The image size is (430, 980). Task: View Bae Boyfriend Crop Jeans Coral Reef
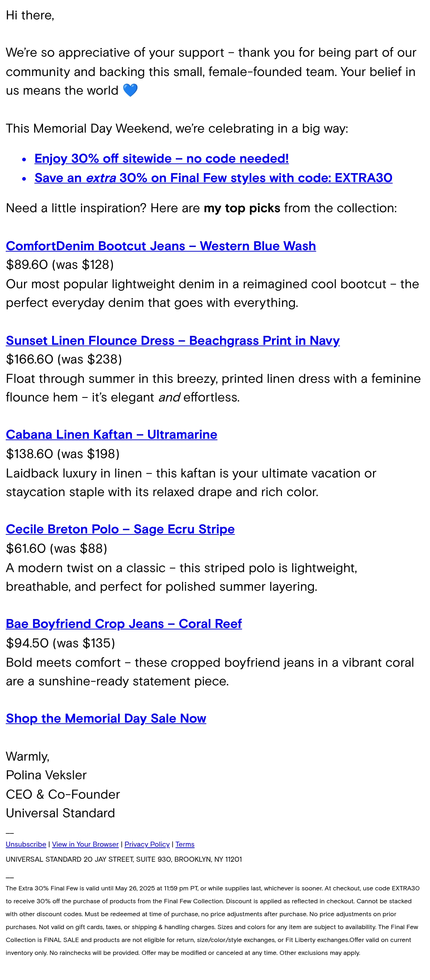tap(124, 624)
